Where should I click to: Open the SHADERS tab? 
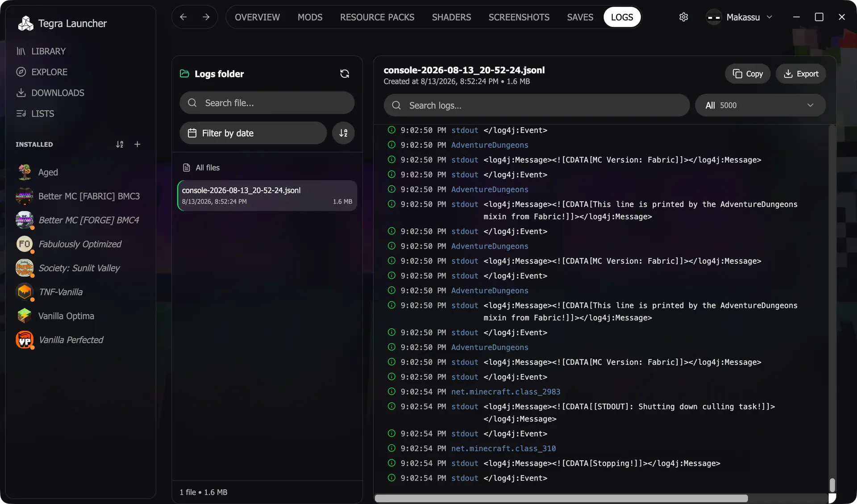(x=451, y=17)
